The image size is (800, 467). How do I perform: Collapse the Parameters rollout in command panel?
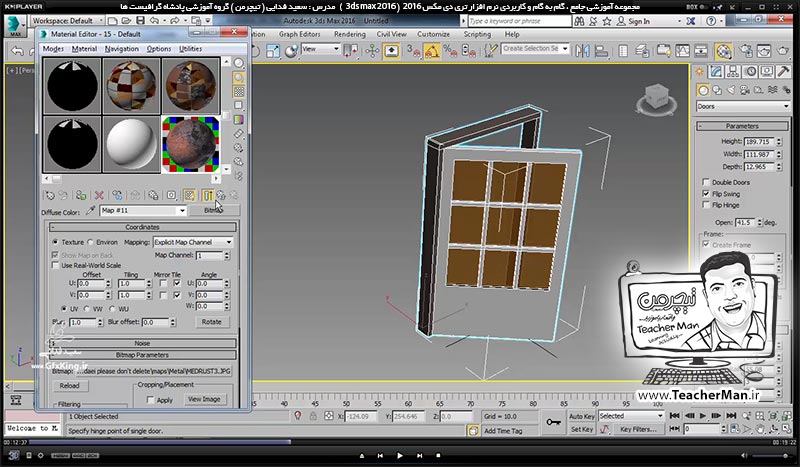pyautogui.click(x=742, y=126)
